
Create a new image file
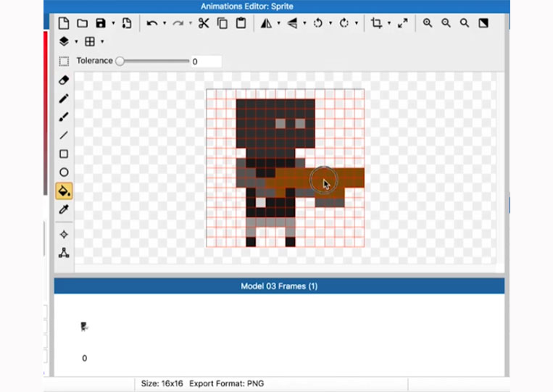click(64, 23)
